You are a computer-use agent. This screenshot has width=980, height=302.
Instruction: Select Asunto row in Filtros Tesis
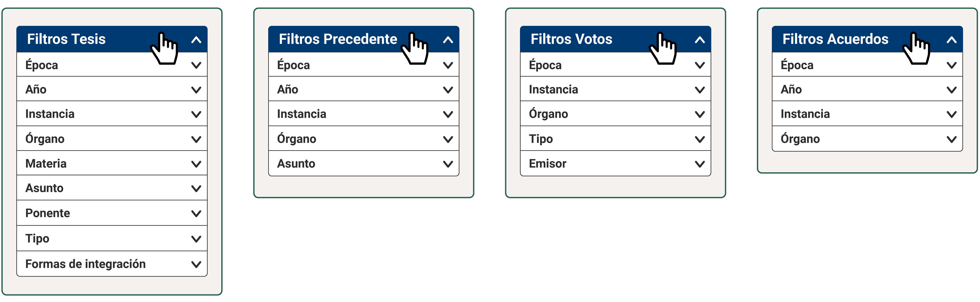pos(112,188)
